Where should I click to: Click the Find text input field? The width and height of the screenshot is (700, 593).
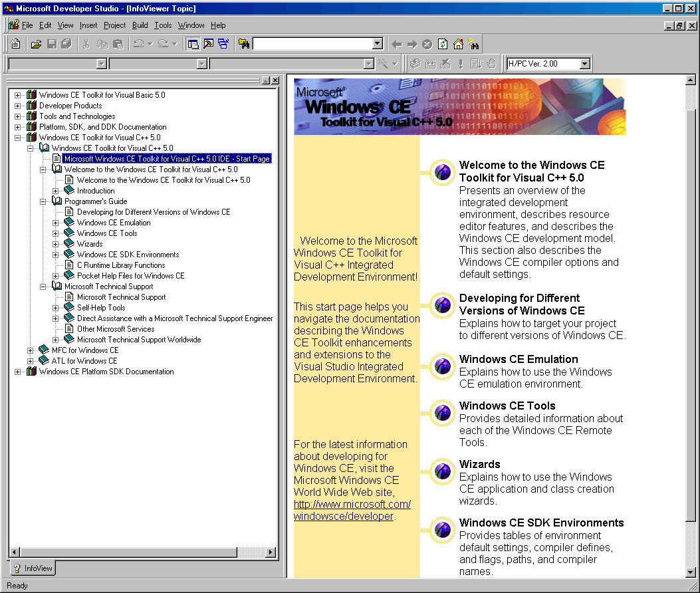[x=313, y=44]
